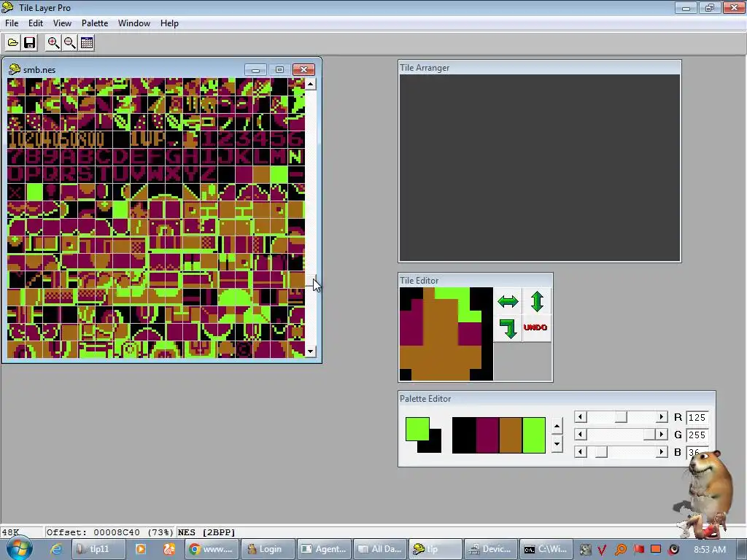Switch to the Login taskbar item
Viewport: 747px width, 560px height.
pos(268,549)
